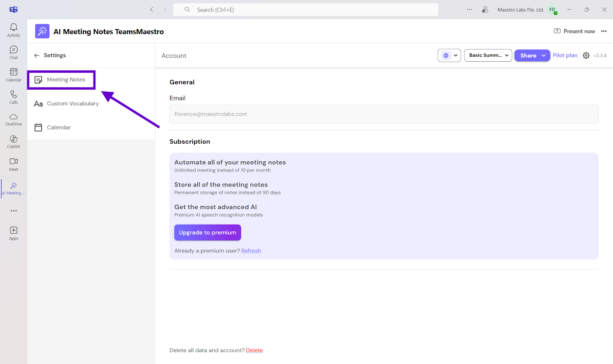Click the Pilot plan link
The height and width of the screenshot is (364, 613).
565,55
